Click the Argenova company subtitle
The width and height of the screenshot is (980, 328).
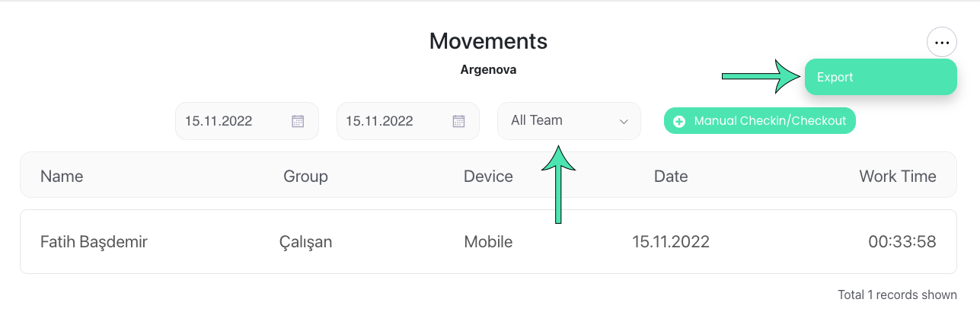tap(488, 70)
